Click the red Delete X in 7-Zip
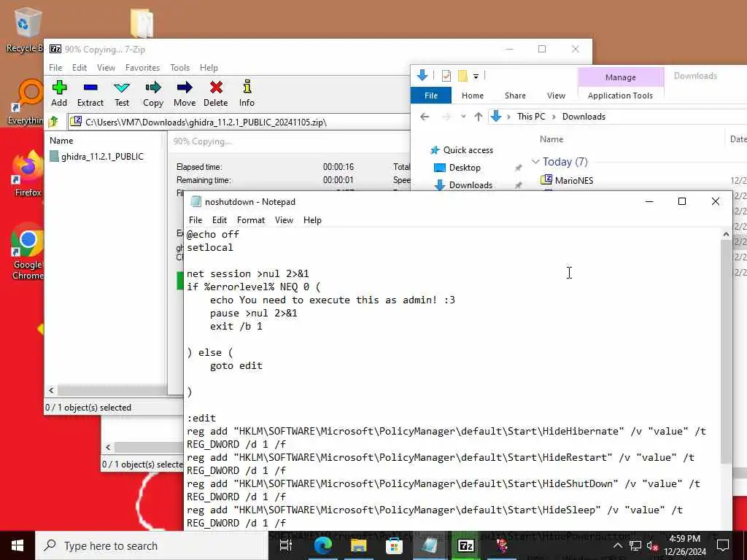The height and width of the screenshot is (560, 747). 216,93
